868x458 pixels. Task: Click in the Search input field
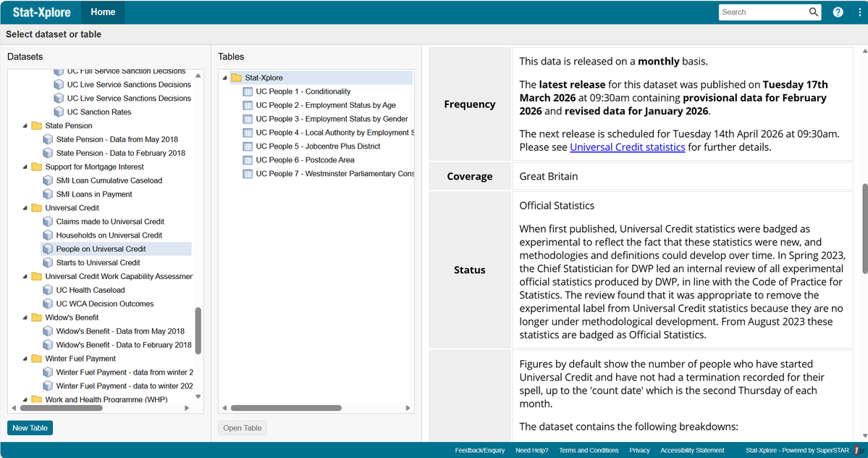[764, 12]
